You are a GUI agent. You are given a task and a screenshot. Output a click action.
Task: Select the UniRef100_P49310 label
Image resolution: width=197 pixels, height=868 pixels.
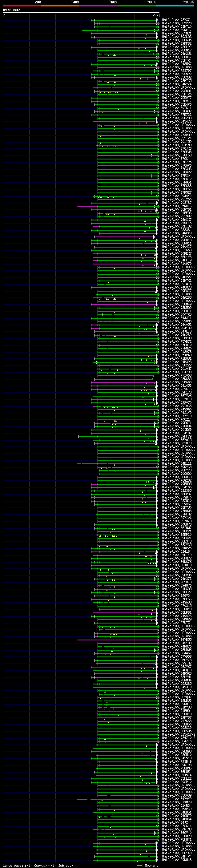coord(177,687)
